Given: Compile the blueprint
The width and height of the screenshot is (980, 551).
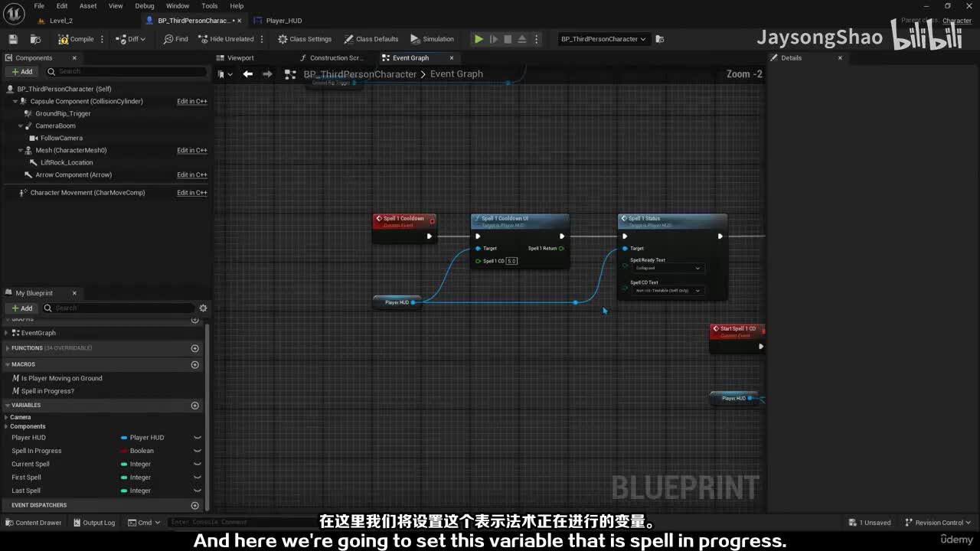Looking at the screenshot, I should pos(76,39).
